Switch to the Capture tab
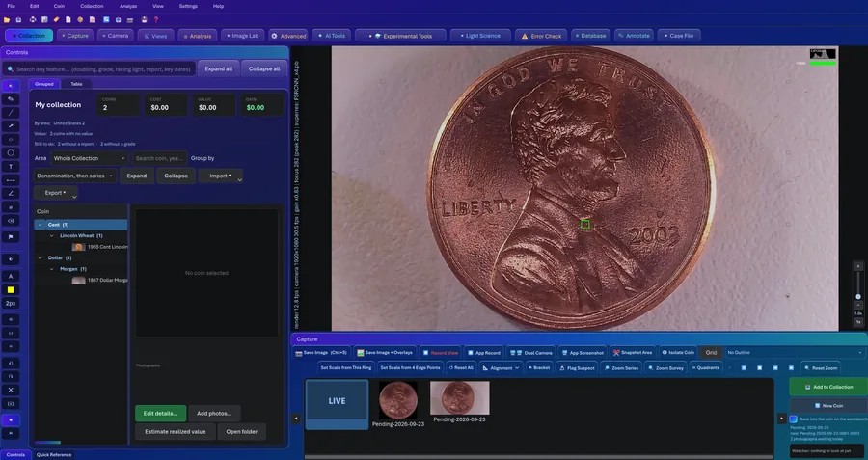868x460 pixels. coord(74,36)
